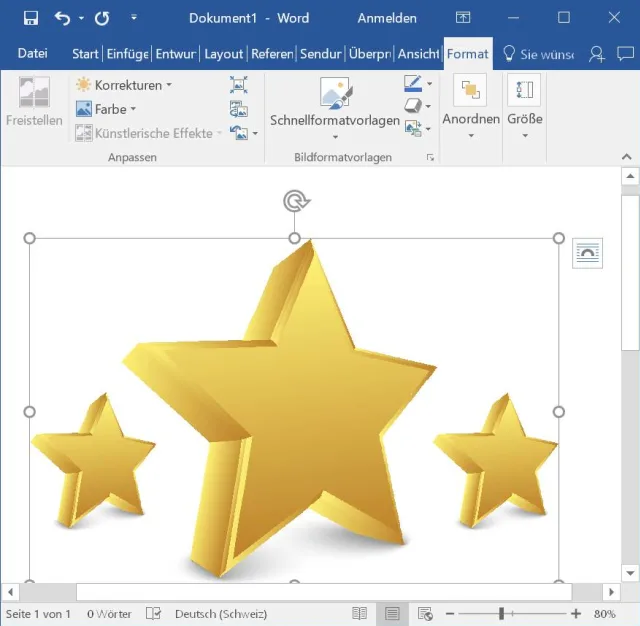Screen dimensions: 640x626
Task: Click the layout options icon beside the image
Action: click(x=588, y=254)
